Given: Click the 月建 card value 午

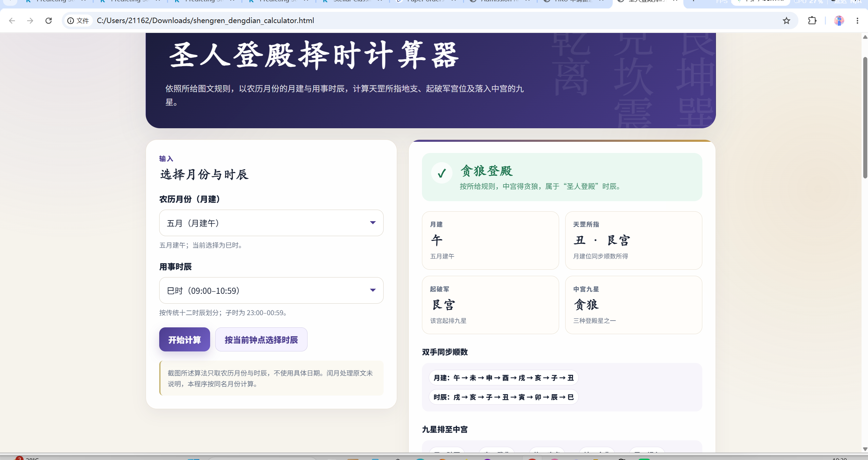Looking at the screenshot, I should pyautogui.click(x=437, y=240).
